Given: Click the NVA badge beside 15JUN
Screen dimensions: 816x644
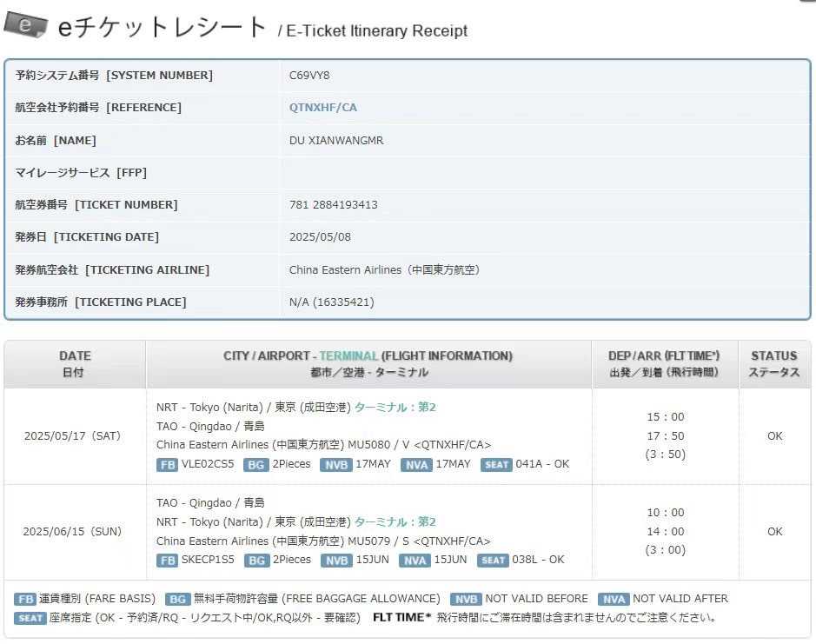Looking at the screenshot, I should pyautogui.click(x=415, y=561).
